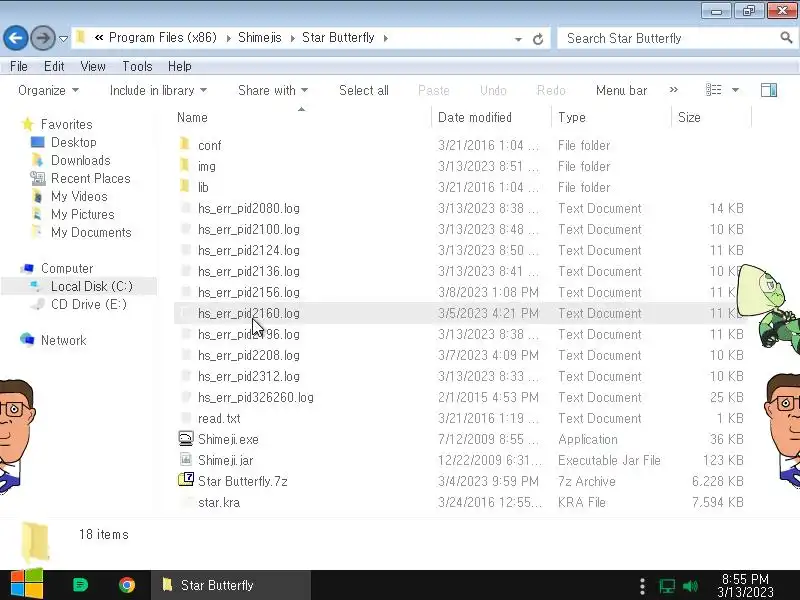Open the Organize dropdown
800x600 pixels.
coord(48,90)
